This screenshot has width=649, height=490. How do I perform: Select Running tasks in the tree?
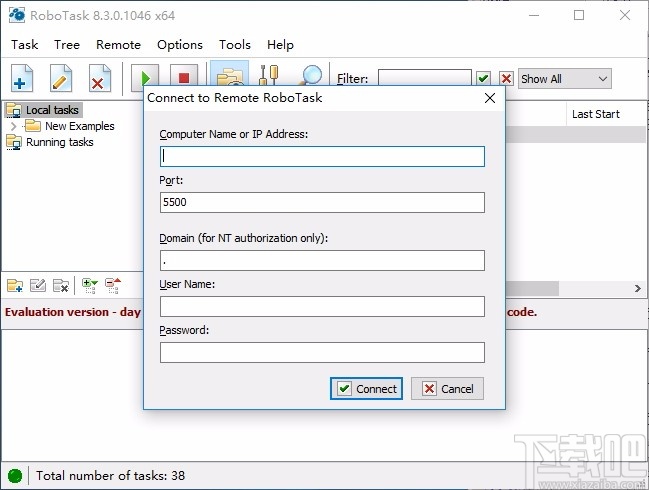[60, 142]
